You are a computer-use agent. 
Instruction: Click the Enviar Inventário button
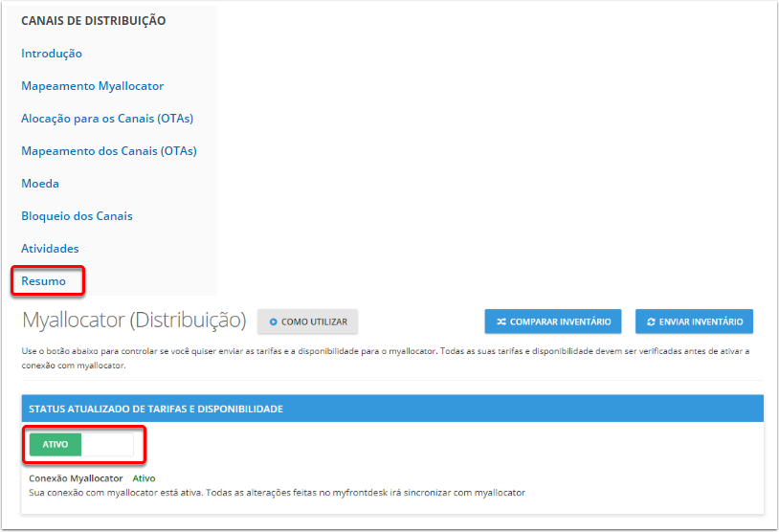click(x=694, y=321)
